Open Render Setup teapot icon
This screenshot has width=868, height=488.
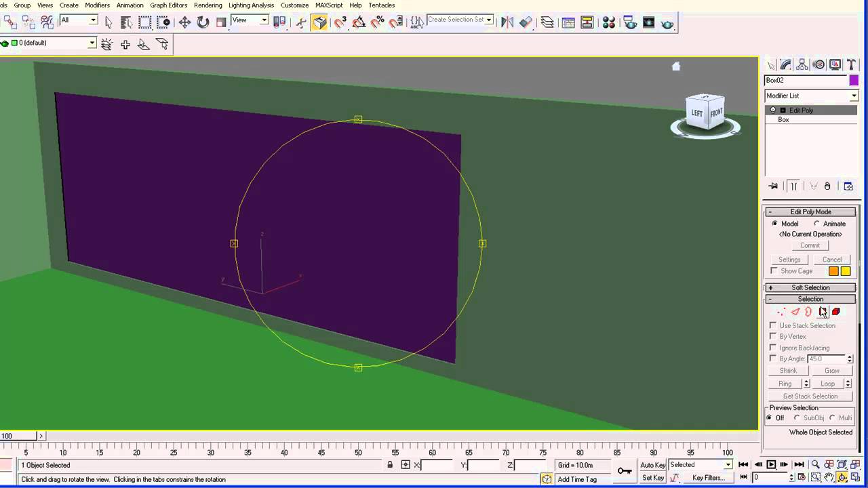click(x=631, y=22)
